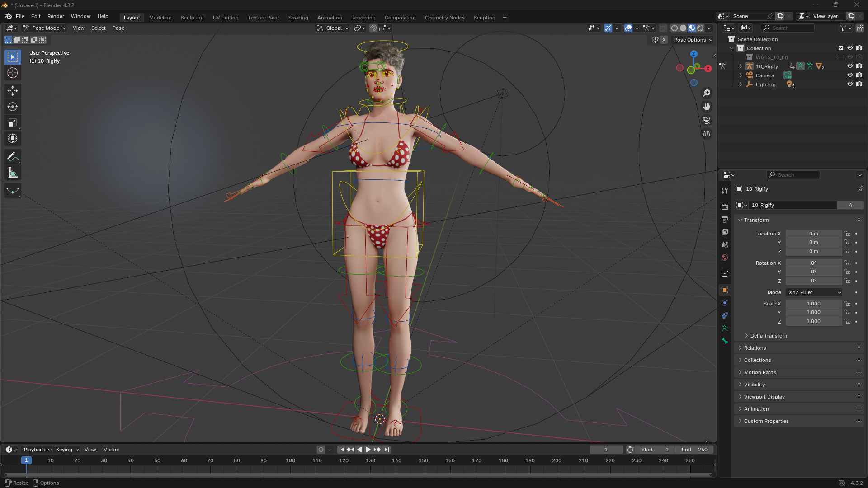Screen dimensions: 868x488
Task: Open the Scene properties tab
Action: click(x=725, y=244)
